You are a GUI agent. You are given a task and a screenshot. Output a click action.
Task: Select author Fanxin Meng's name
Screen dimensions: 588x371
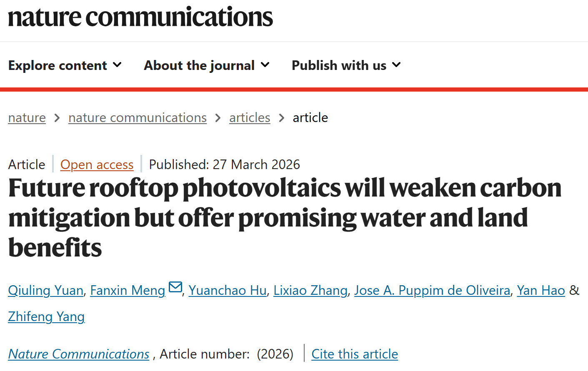[x=128, y=290]
